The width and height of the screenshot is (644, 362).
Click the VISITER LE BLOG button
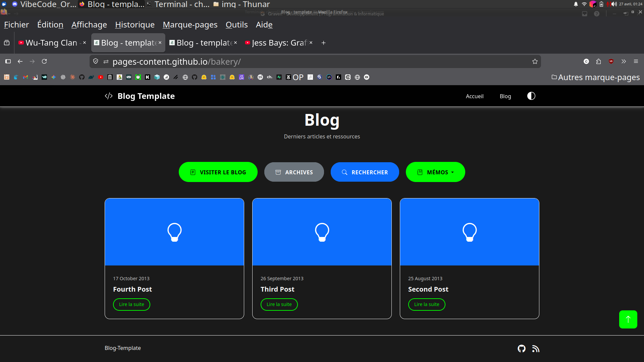coord(218,172)
